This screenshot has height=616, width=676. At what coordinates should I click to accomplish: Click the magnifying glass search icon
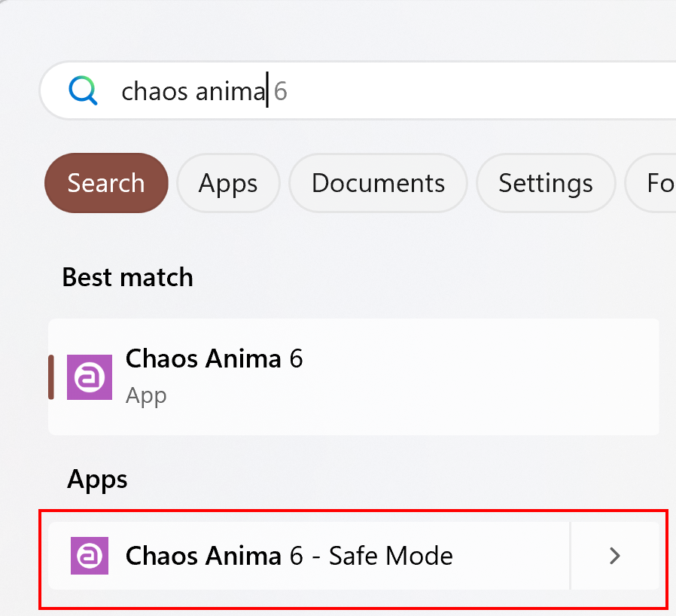tap(83, 90)
